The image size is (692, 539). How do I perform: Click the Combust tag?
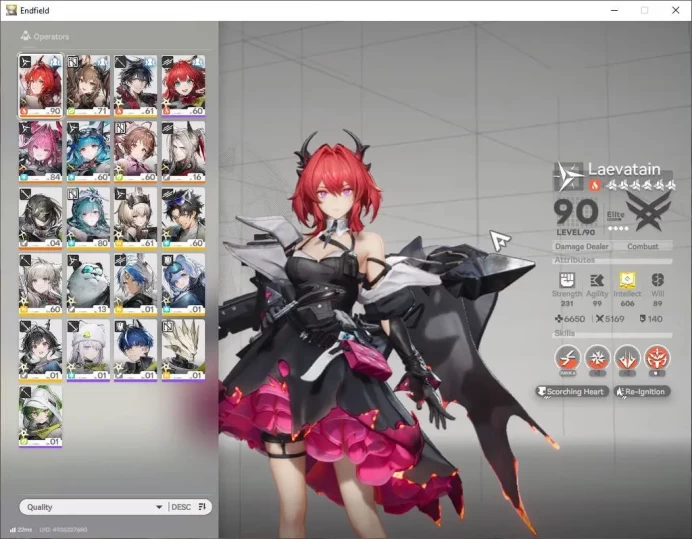click(x=643, y=246)
